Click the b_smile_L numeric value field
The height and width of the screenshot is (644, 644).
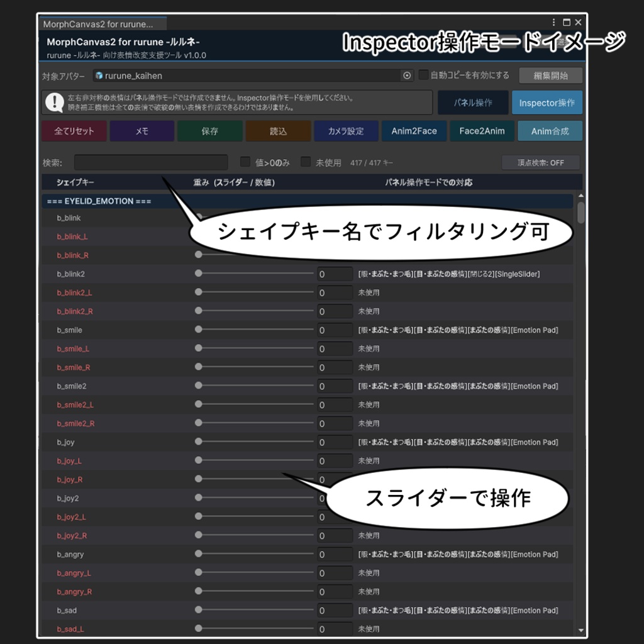335,348
